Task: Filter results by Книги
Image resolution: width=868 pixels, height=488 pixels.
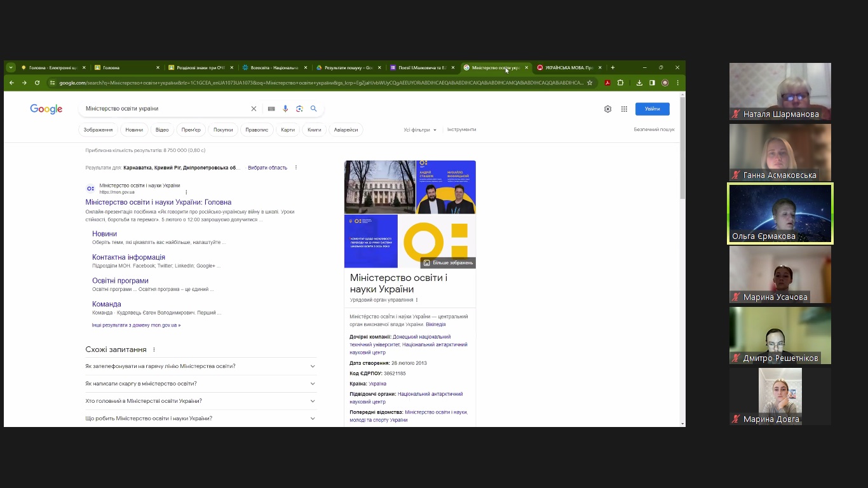Action: [315, 130]
